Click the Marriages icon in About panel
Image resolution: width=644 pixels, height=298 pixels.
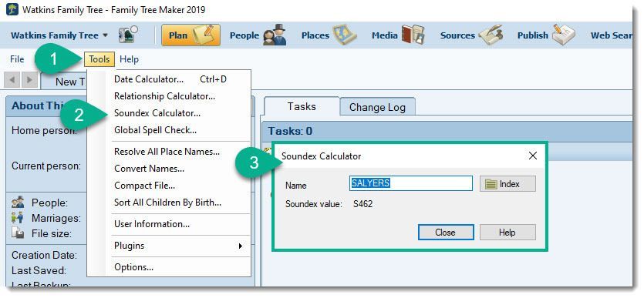[18, 218]
